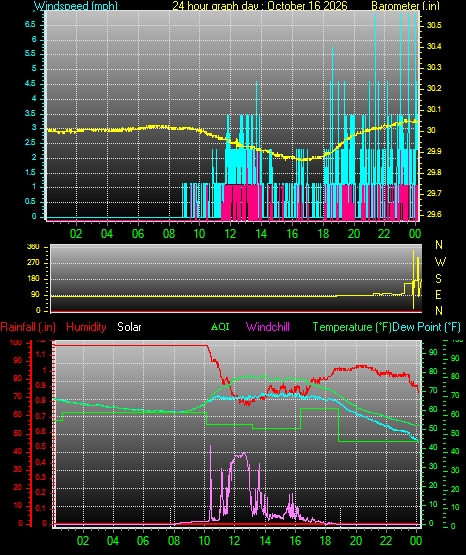Image resolution: width=466 pixels, height=555 pixels.
Task: Click hour 06 on windspeed graph time axis
Action: point(138,234)
